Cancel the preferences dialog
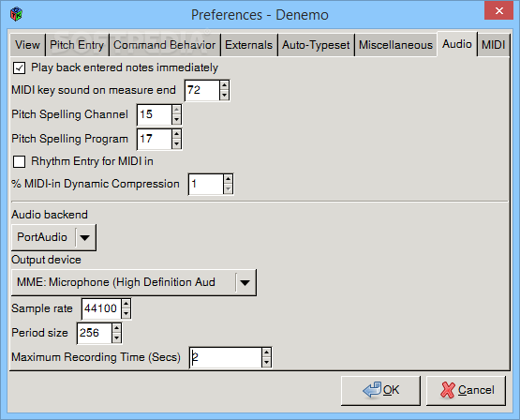This screenshot has width=520, height=420. (466, 390)
